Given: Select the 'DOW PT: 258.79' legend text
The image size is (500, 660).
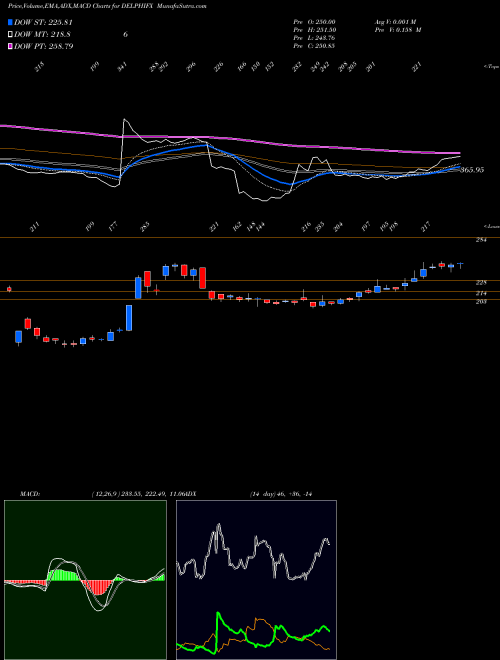Looking at the screenshot, I should click(44, 46).
